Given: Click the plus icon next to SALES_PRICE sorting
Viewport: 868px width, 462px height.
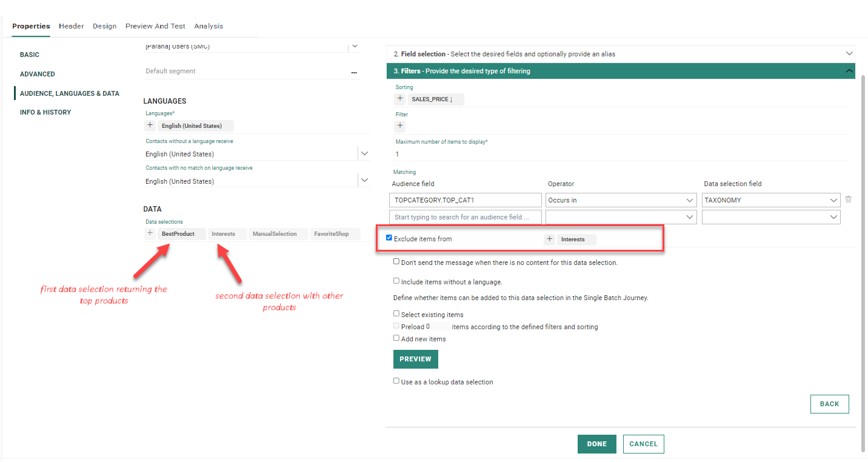Looking at the screenshot, I should [400, 99].
